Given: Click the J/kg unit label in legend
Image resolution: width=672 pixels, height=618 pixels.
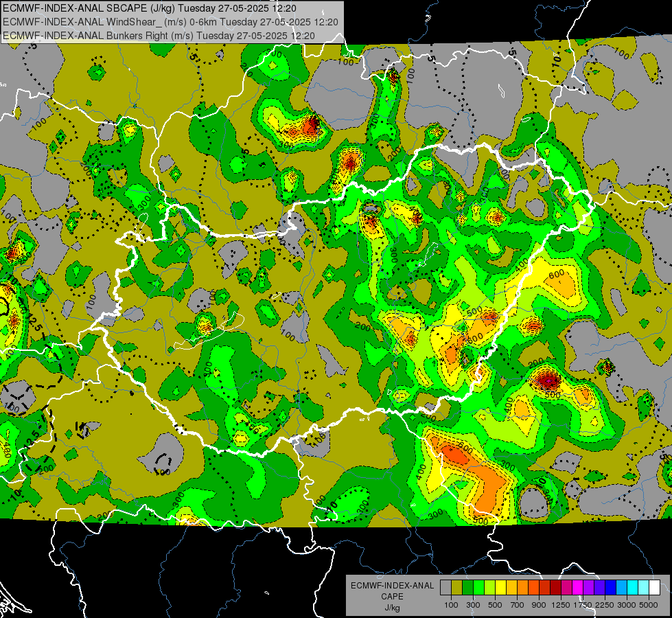Looking at the screenshot, I should tap(392, 608).
